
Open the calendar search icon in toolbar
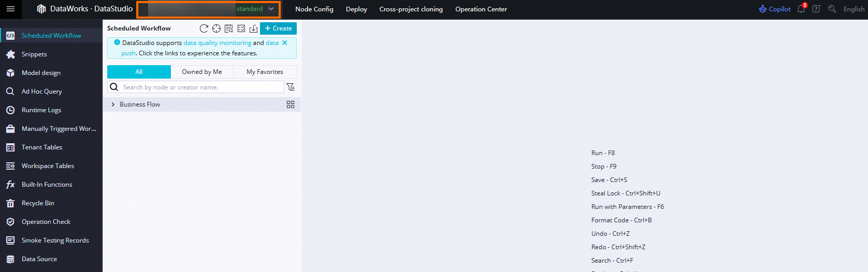coord(229,28)
